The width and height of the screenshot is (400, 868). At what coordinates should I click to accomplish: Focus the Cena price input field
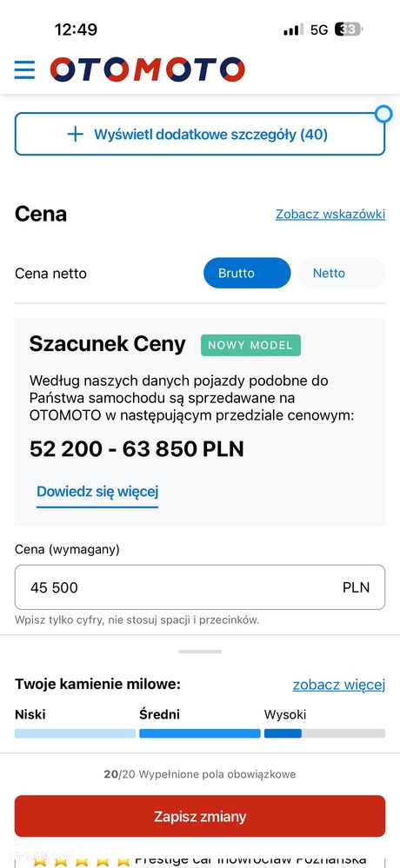click(200, 587)
